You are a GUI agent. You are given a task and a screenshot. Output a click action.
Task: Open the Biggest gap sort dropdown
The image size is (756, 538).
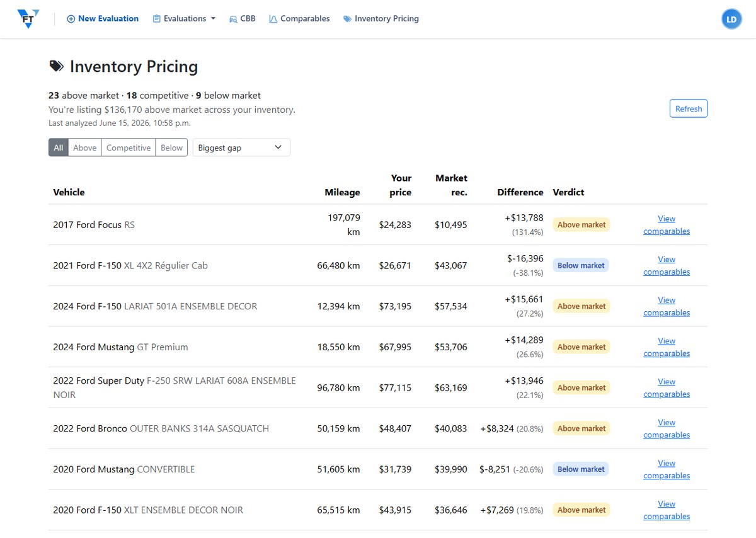point(241,147)
